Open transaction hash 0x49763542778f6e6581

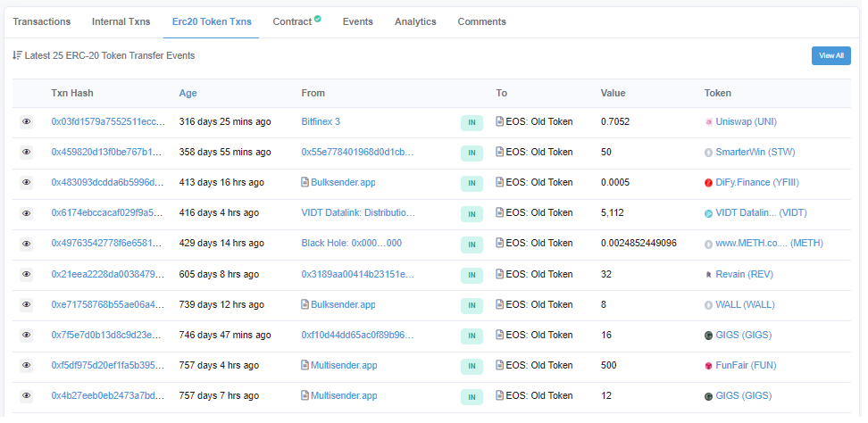(108, 244)
